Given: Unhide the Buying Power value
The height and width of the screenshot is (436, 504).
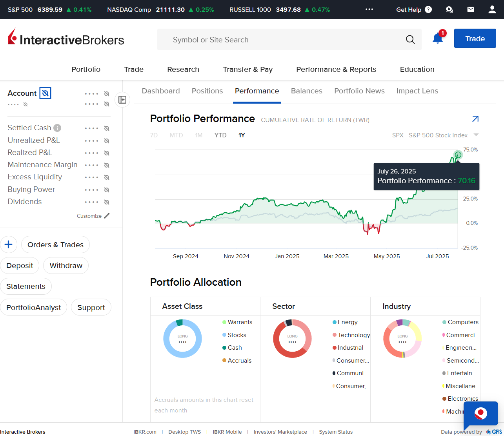Looking at the screenshot, I should (x=107, y=190).
